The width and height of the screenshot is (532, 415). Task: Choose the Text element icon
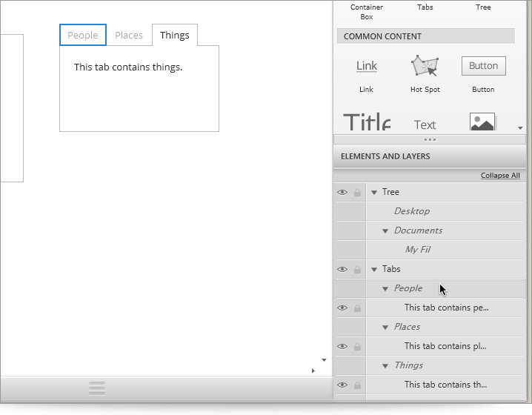425,124
